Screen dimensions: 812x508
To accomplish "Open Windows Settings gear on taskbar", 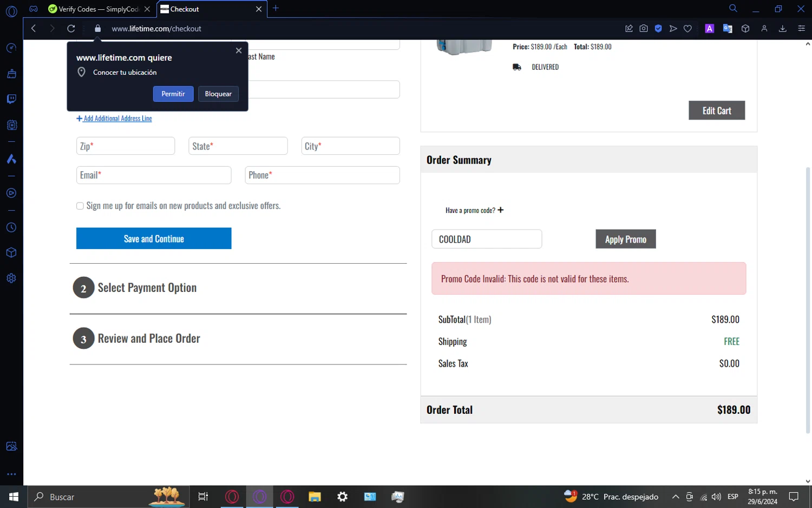I will [342, 497].
